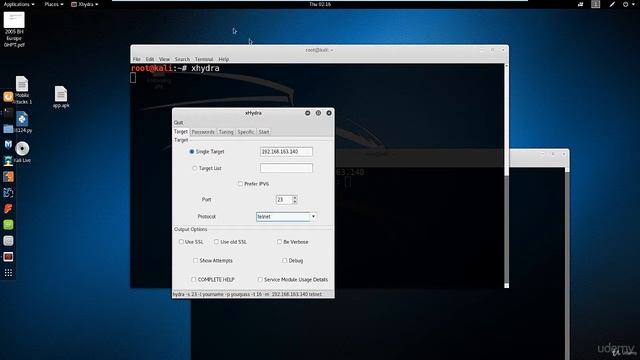The image size is (640, 360).
Task: Enable Debug checkbox
Action: click(x=284, y=260)
